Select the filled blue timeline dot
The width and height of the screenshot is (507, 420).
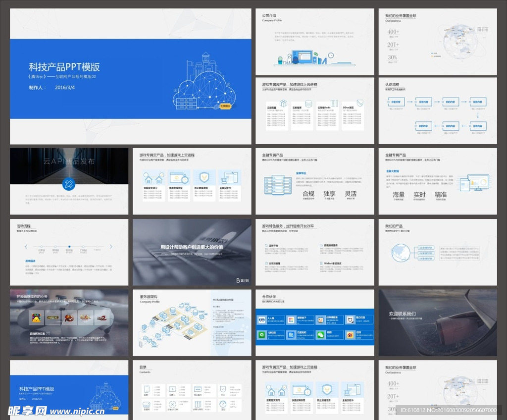tap(69, 246)
